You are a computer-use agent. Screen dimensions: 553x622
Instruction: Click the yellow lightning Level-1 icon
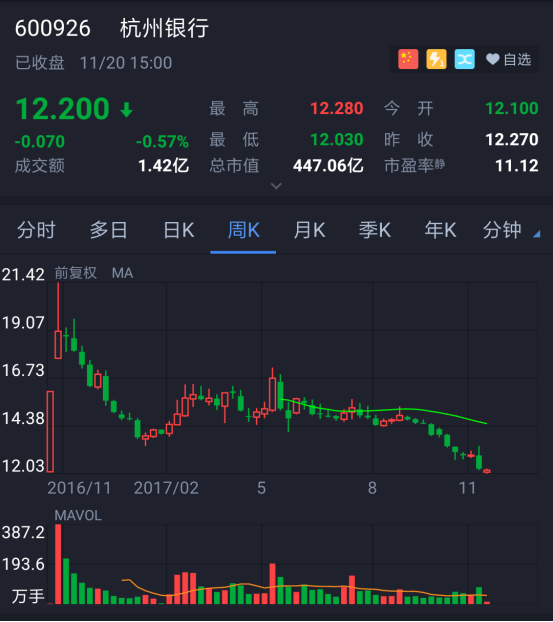(436, 60)
